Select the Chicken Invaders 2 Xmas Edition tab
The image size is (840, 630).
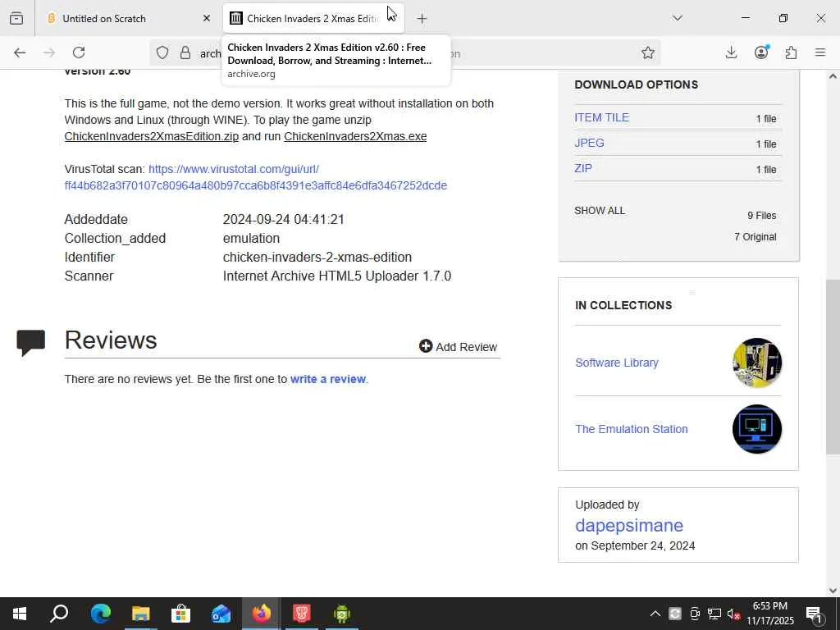coord(313,18)
